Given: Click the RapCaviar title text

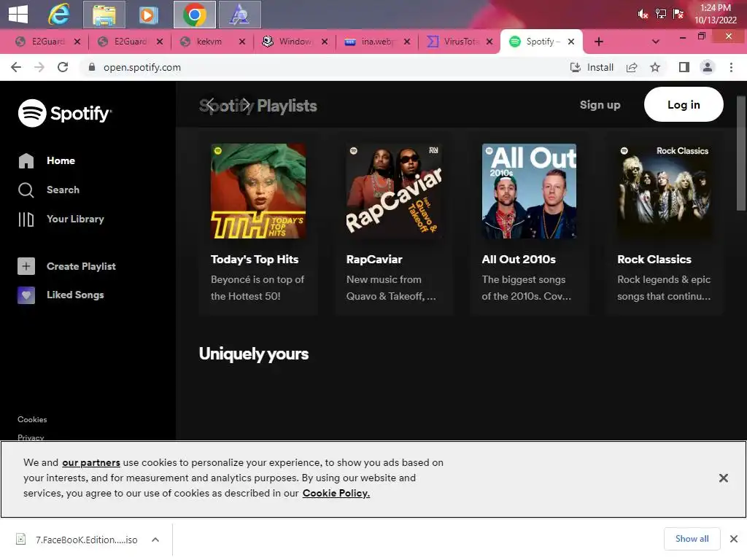Looking at the screenshot, I should coord(374,260).
